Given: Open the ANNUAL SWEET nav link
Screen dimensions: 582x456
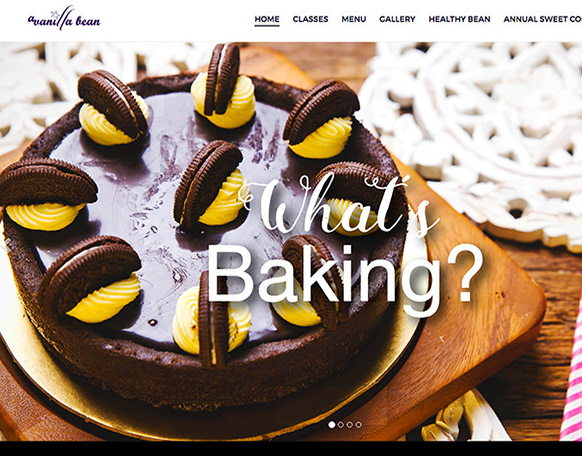Looking at the screenshot, I should pos(543,19).
